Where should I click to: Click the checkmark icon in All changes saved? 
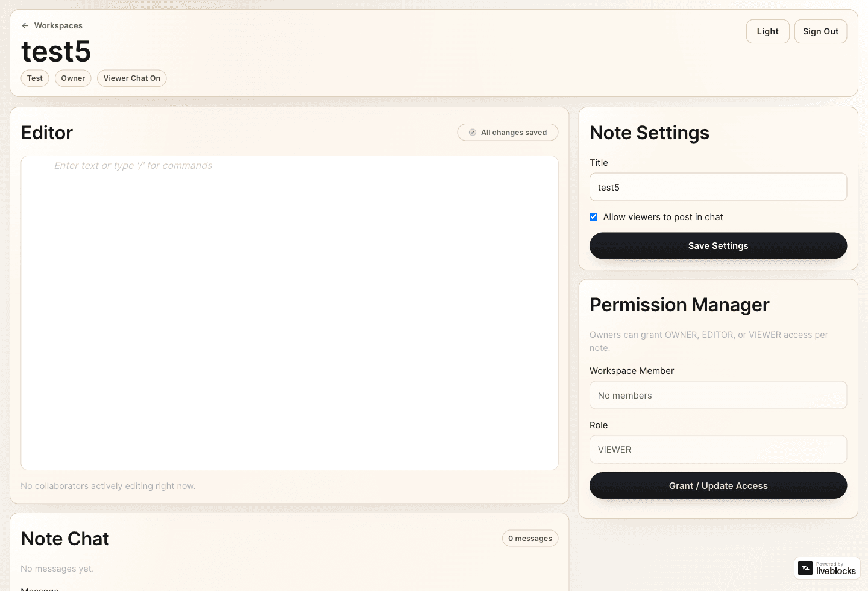point(473,132)
